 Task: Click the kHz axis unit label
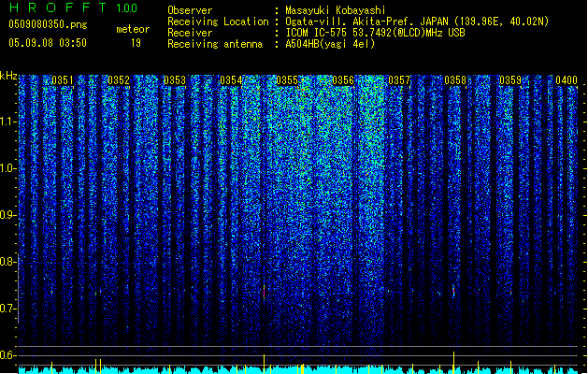pyautogui.click(x=8, y=76)
